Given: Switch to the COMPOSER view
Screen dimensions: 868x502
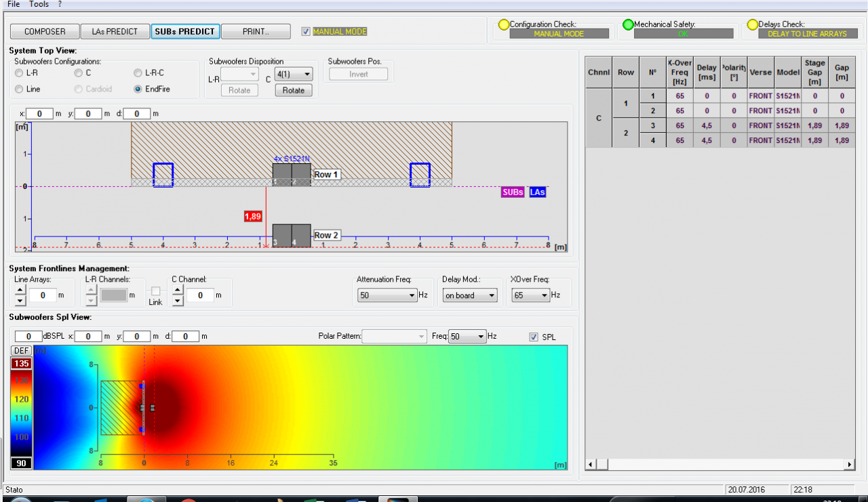Looking at the screenshot, I should pyautogui.click(x=45, y=31).
